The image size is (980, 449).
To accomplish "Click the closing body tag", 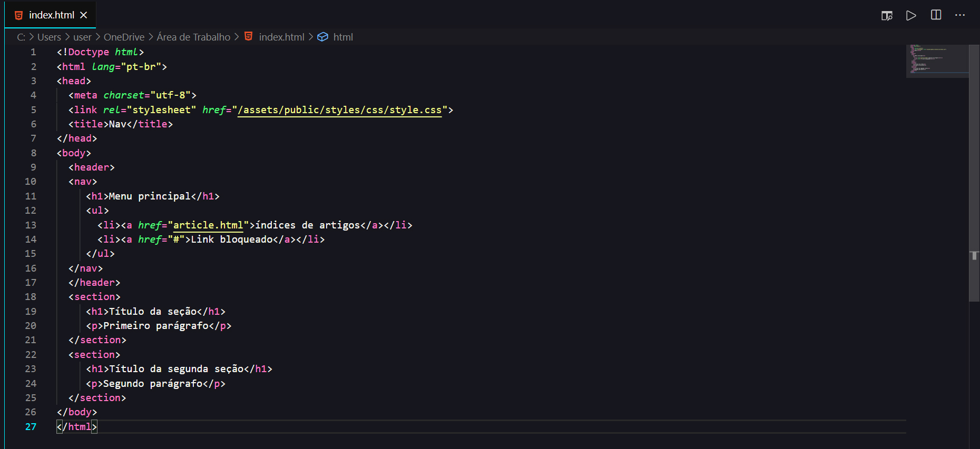I will tap(77, 412).
